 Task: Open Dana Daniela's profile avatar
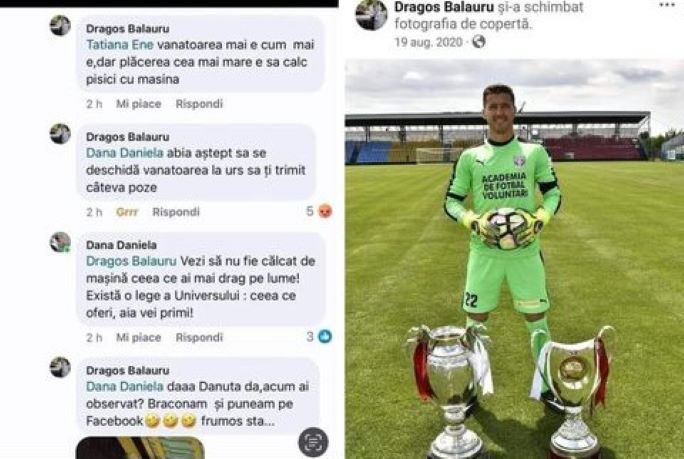(x=60, y=243)
